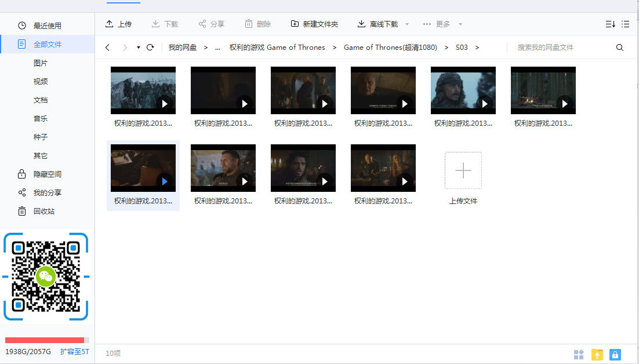
Task: Play the highlighted video's blue play button
Action: pyautogui.click(x=165, y=181)
